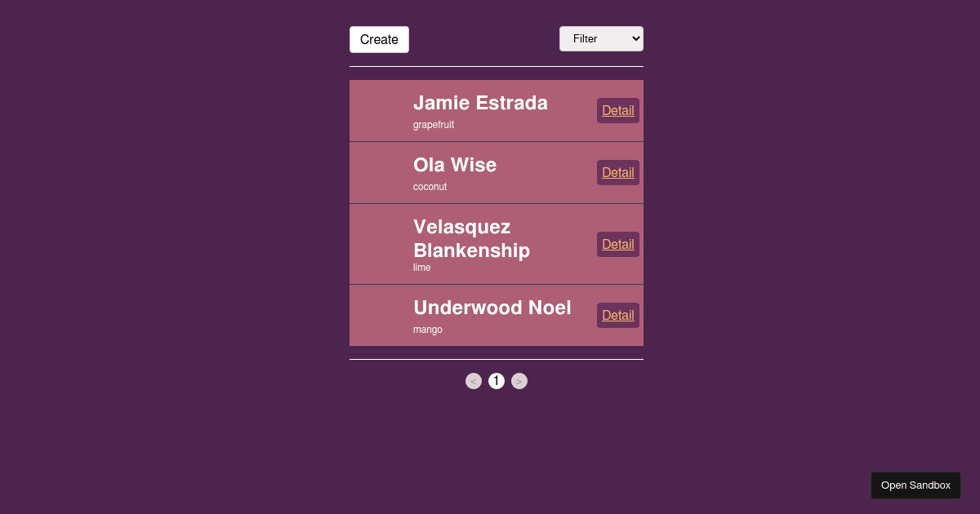Click the Open Sandbox button
980x514 pixels.
tap(915, 485)
